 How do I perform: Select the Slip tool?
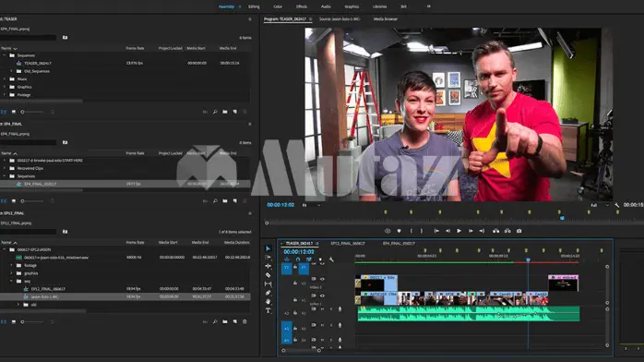pos(268,284)
